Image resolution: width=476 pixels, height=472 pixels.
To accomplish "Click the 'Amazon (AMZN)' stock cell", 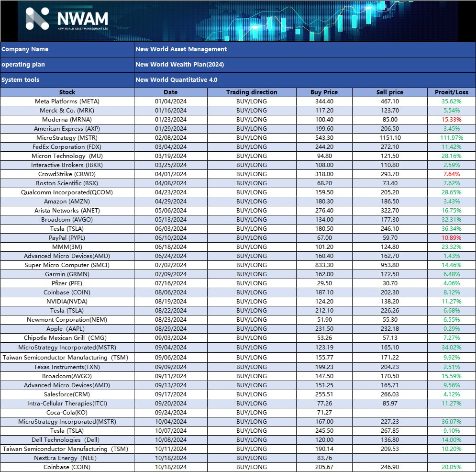I will pyautogui.click(x=67, y=202).
